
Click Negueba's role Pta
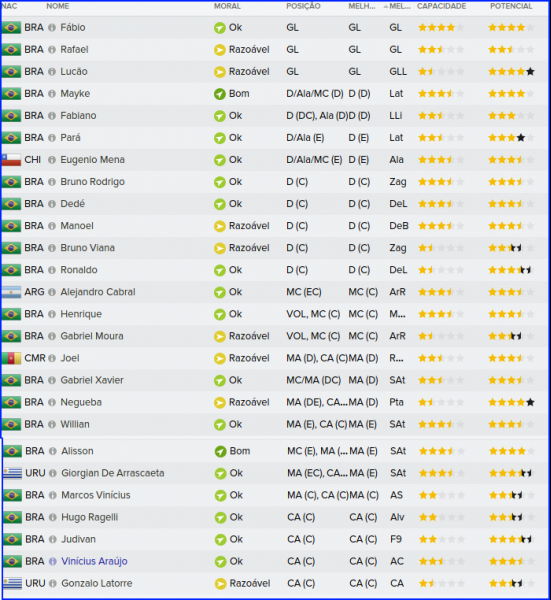click(x=396, y=403)
